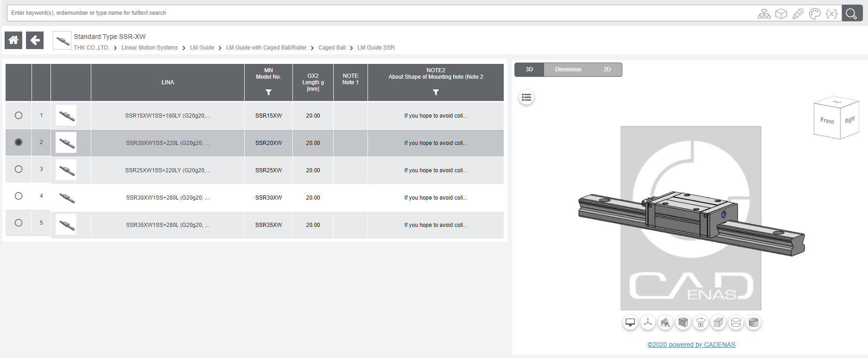Image resolution: width=868 pixels, height=358 pixels.
Task: Click the Standard Type SSR-XW header thumbnail
Action: pos(62,40)
